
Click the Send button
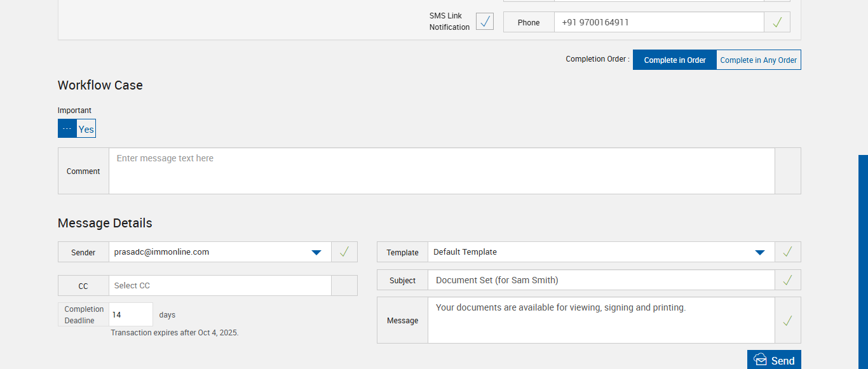pyautogui.click(x=774, y=360)
